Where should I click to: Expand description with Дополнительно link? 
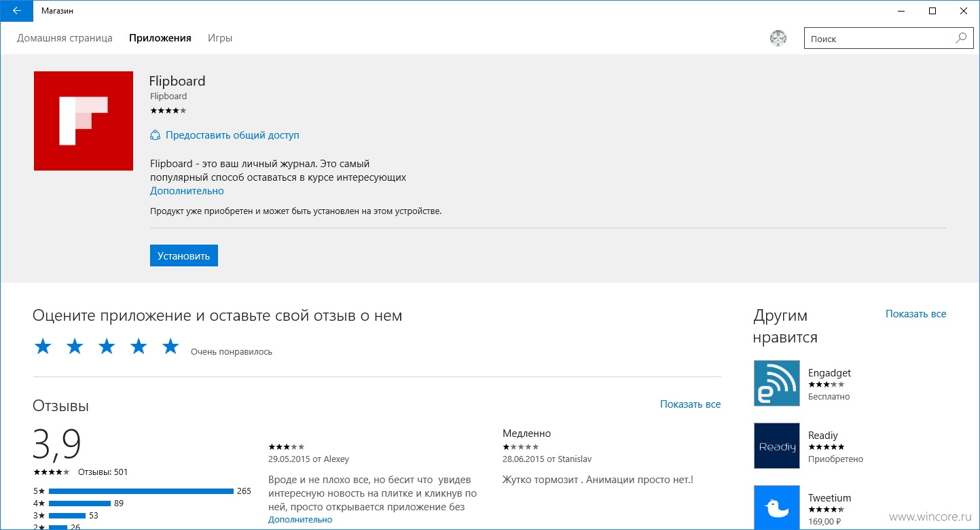tap(187, 191)
